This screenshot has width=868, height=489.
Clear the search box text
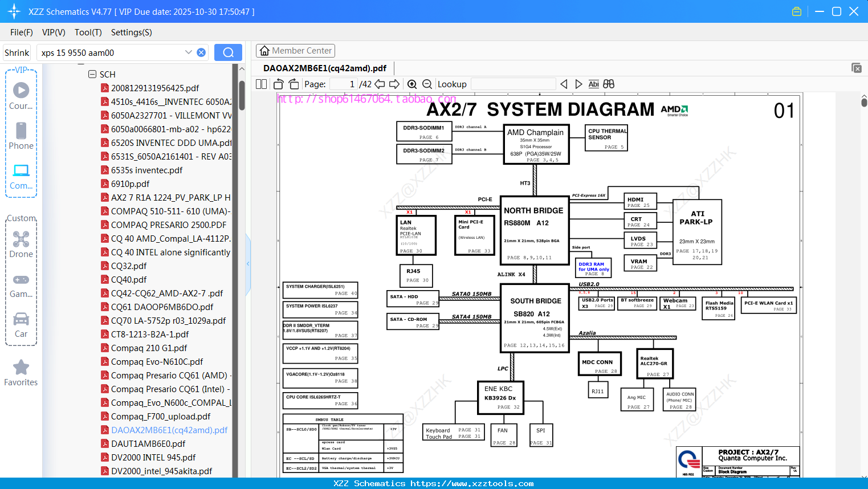click(201, 52)
